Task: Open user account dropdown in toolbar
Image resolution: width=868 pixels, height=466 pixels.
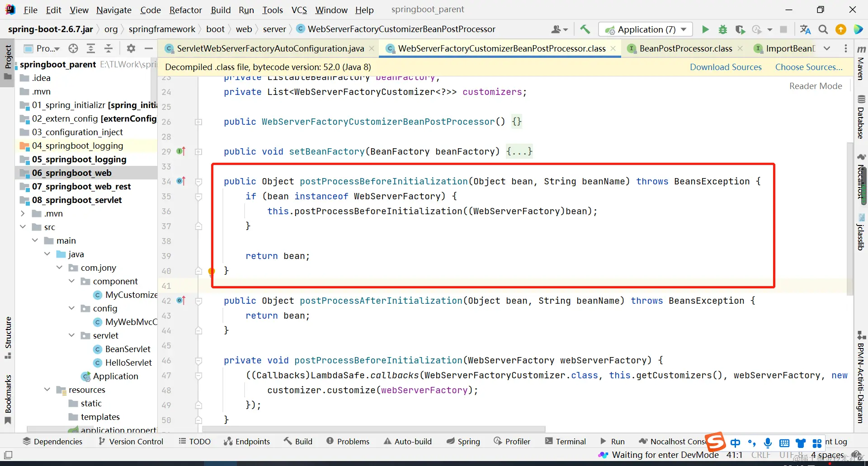Action: click(560, 29)
